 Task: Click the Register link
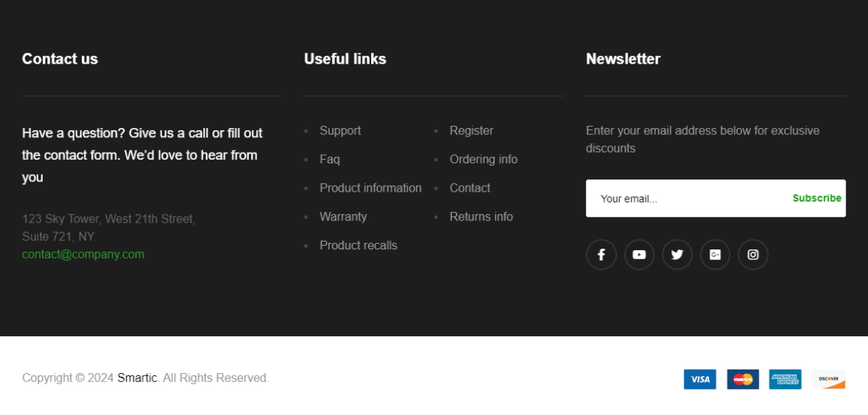(472, 131)
